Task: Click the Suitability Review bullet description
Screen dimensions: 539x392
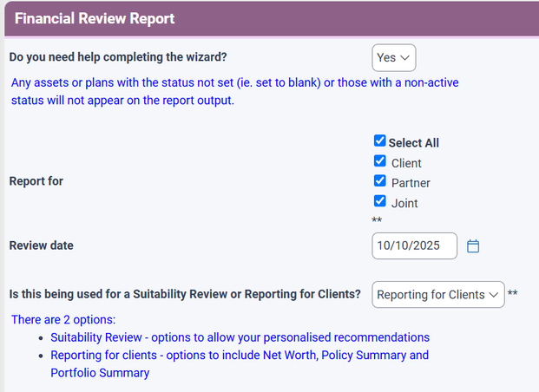Action: tap(240, 337)
